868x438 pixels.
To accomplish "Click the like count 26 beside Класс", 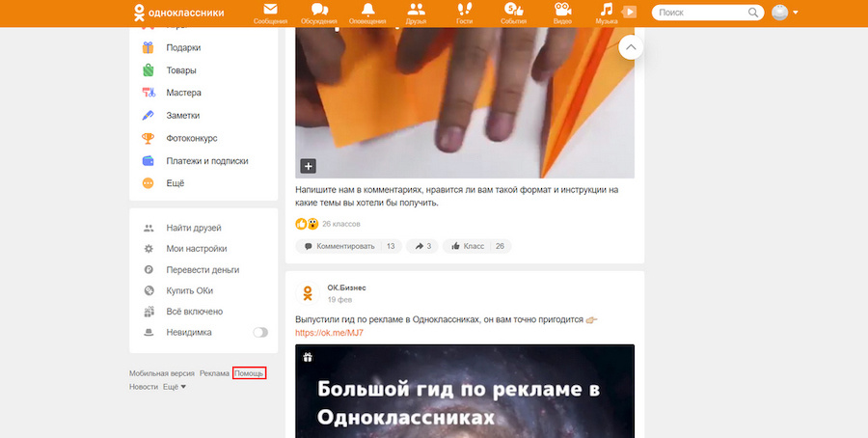I will tap(500, 246).
